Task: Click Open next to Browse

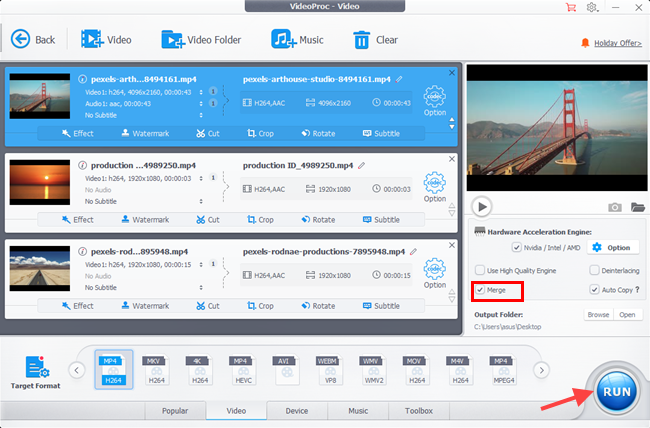Action: click(627, 315)
